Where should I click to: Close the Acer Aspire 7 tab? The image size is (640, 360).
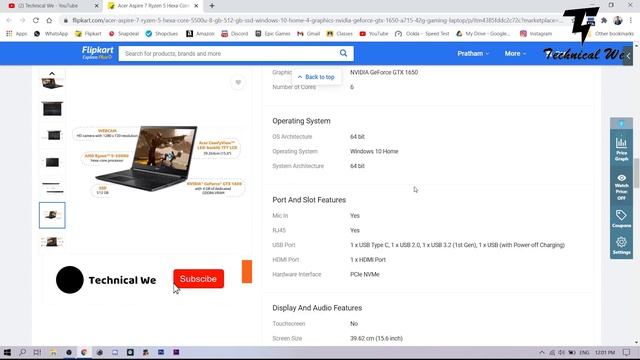(x=196, y=6)
